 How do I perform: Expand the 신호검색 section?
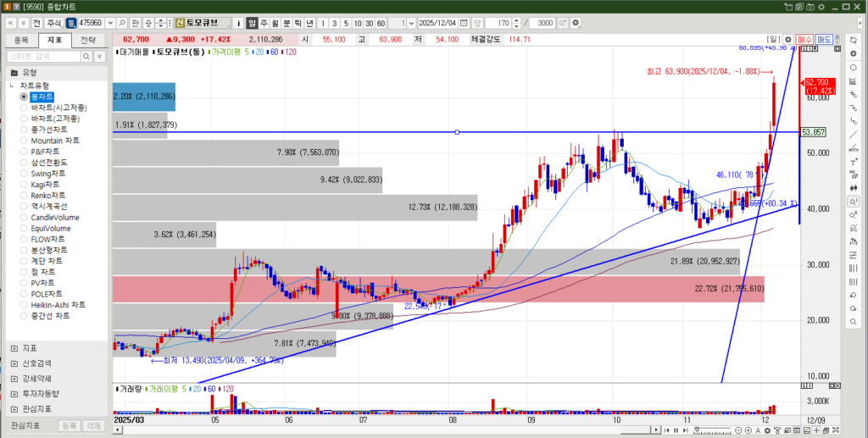pos(14,363)
